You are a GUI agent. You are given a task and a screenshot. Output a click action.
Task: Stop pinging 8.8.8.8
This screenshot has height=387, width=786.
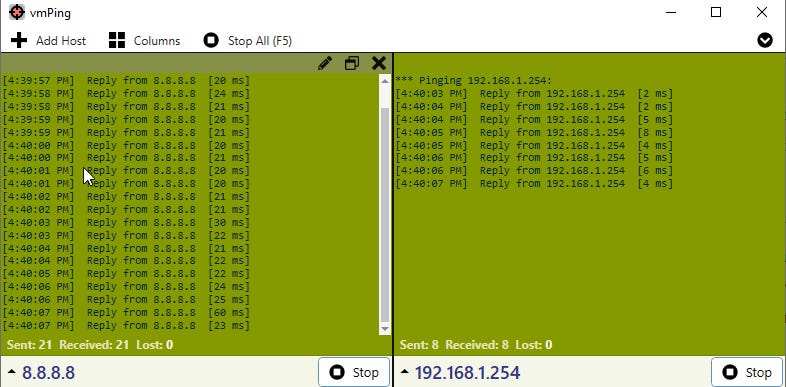(354, 372)
